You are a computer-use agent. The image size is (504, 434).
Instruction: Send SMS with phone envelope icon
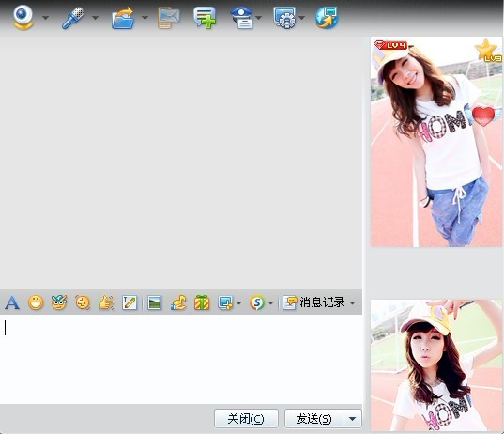pos(168,18)
